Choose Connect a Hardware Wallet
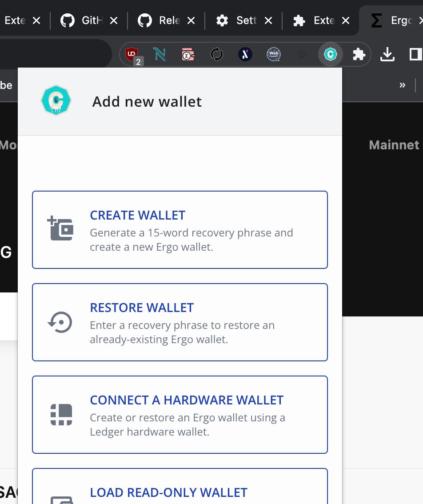The width and height of the screenshot is (423, 504). pos(180,414)
